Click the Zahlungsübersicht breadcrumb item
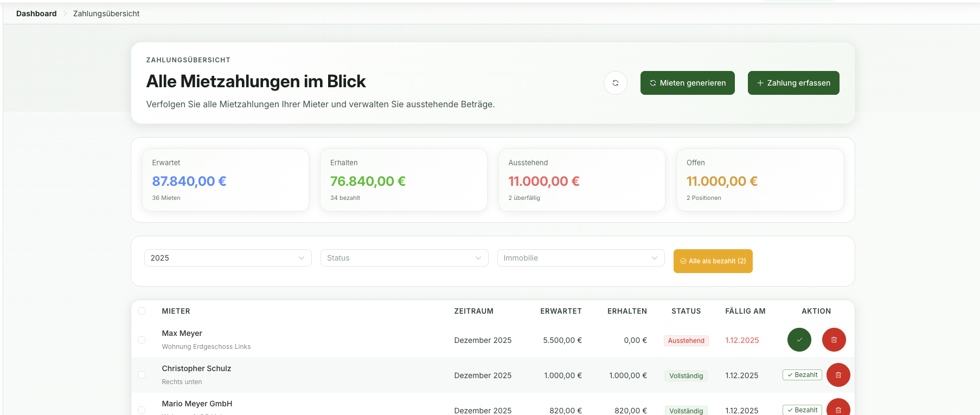980x415 pixels. (x=106, y=14)
